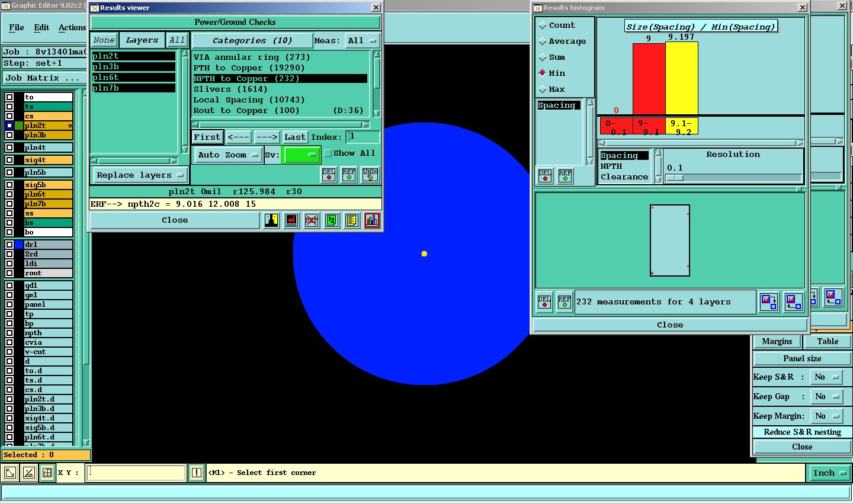Click the diagonal arrow snap icon
Image resolution: width=853 pixels, height=504 pixels.
(x=10, y=473)
